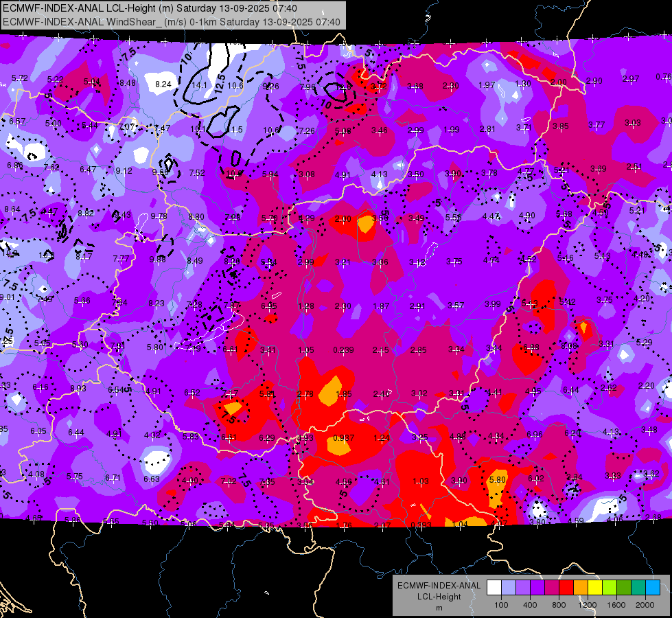
Task: Click the wind shear value '6.86'
Action: click(x=15, y=165)
